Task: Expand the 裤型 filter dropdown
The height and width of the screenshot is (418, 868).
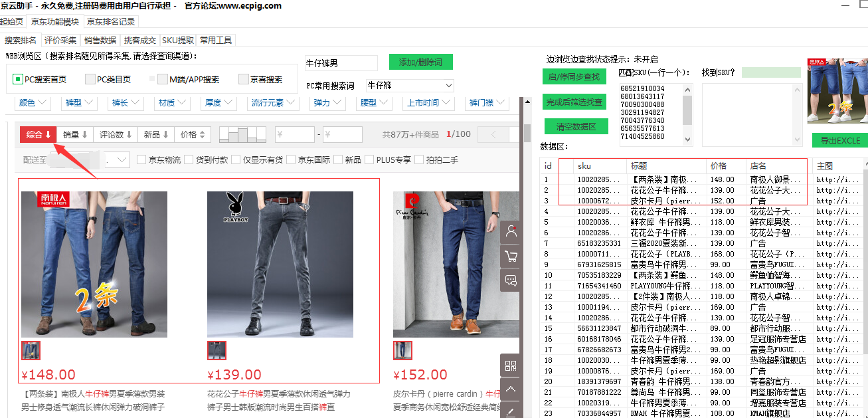Action: click(x=80, y=103)
